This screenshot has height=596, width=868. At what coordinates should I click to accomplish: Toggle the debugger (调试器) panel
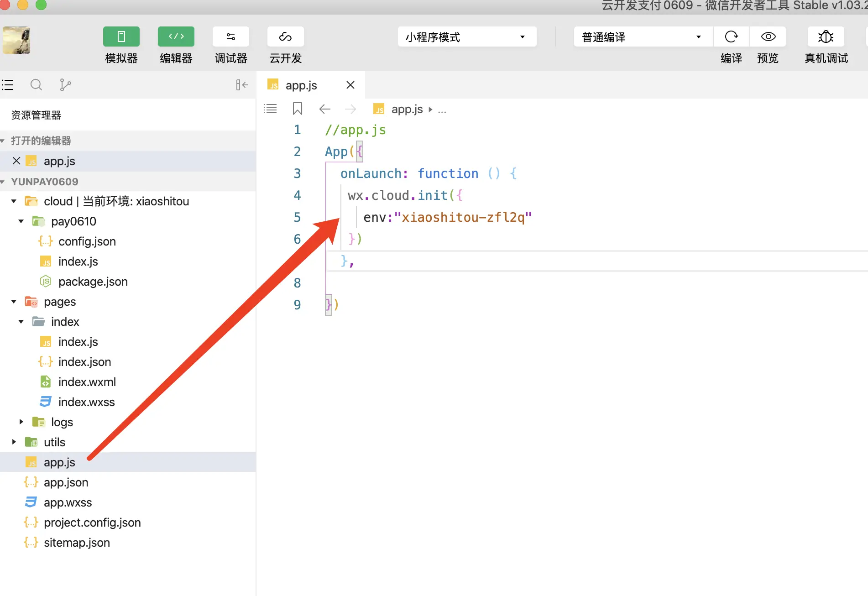pyautogui.click(x=231, y=37)
